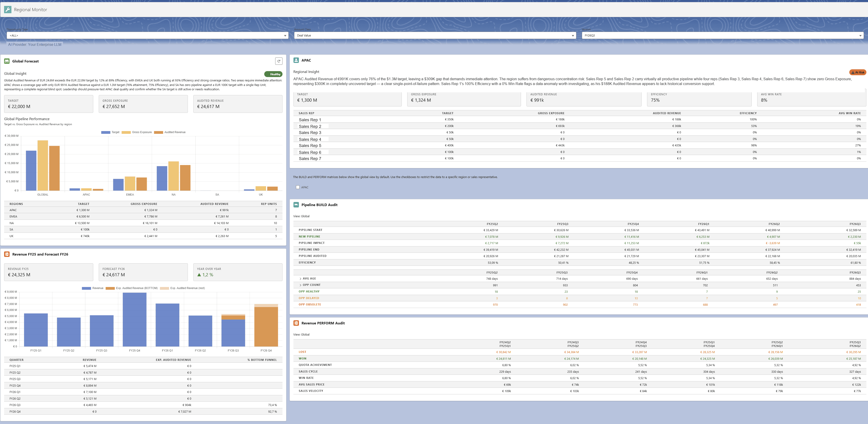The height and width of the screenshot is (424, 868).
Task: Expand the OPP COUNT row
Action: 300,285
